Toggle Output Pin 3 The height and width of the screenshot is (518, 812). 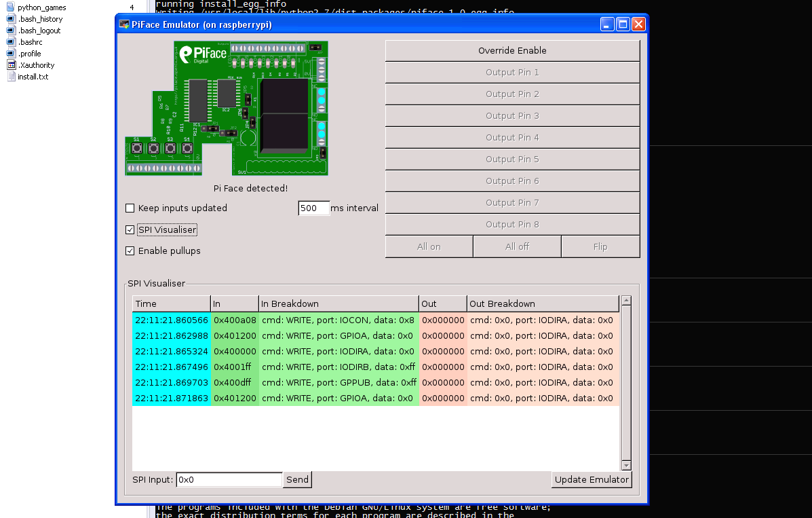pyautogui.click(x=513, y=116)
